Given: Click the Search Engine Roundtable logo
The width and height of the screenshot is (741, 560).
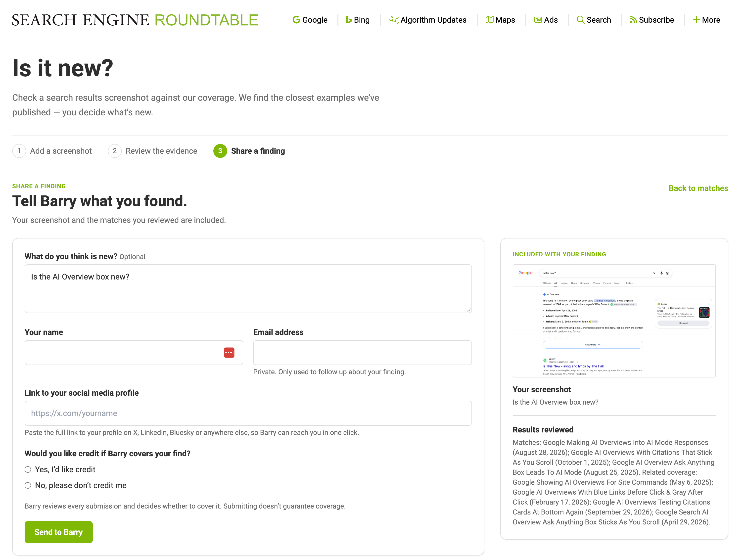Looking at the screenshot, I should click(x=135, y=20).
